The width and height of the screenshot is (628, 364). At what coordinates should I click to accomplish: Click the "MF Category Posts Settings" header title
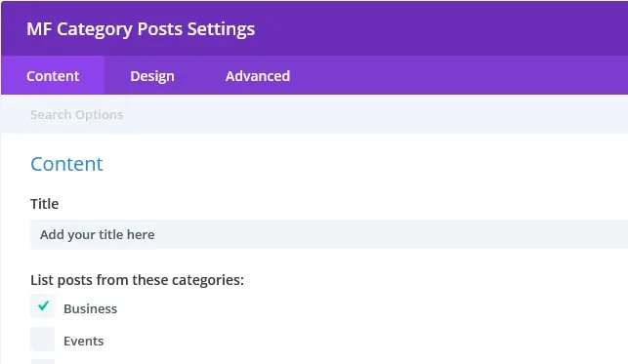(x=141, y=29)
